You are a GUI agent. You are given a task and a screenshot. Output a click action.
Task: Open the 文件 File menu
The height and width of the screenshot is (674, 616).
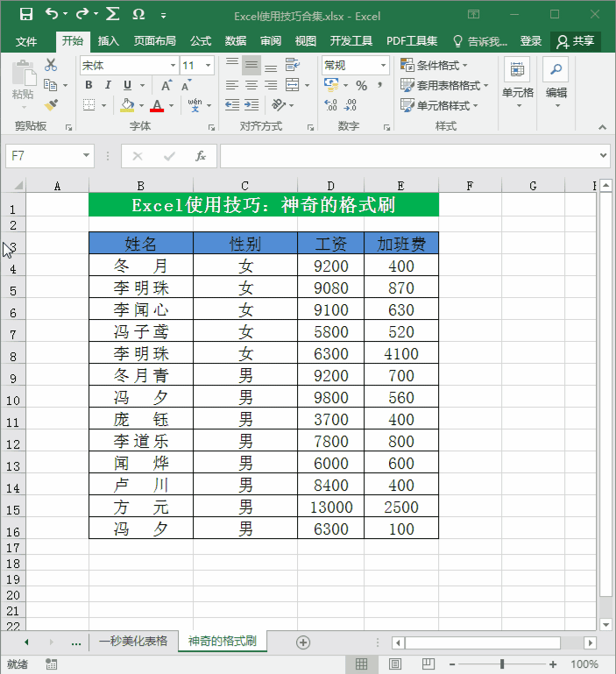26,41
